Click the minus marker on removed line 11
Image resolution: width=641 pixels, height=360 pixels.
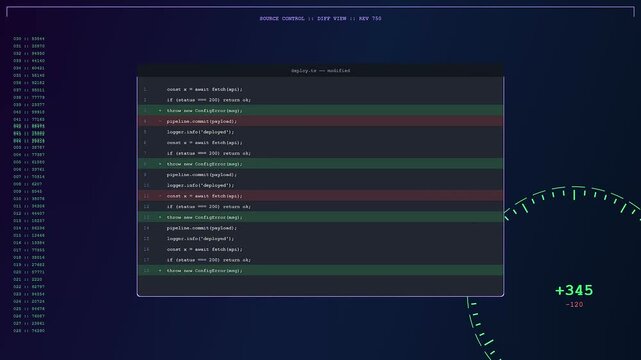[160, 196]
